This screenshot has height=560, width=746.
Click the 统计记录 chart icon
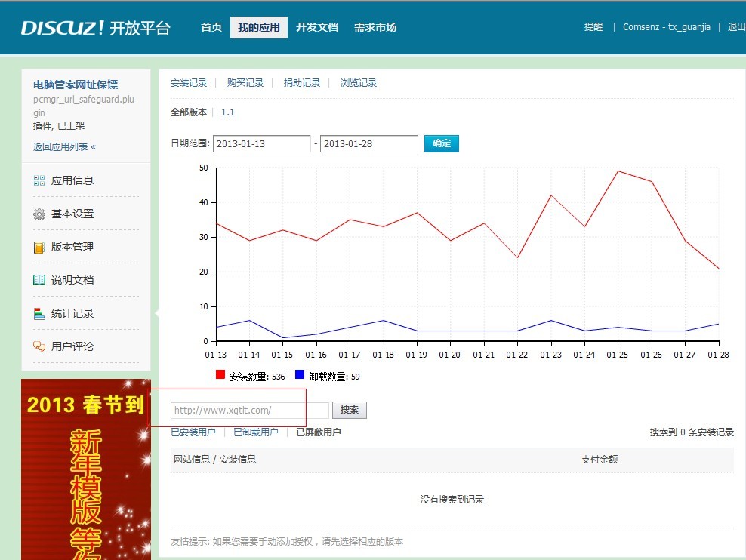point(39,313)
